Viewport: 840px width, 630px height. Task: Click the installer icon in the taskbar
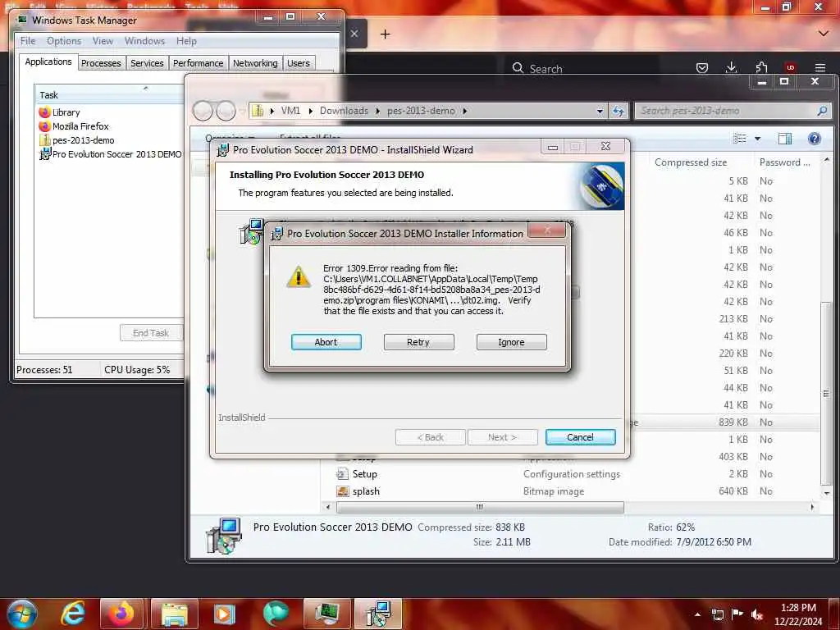click(377, 614)
